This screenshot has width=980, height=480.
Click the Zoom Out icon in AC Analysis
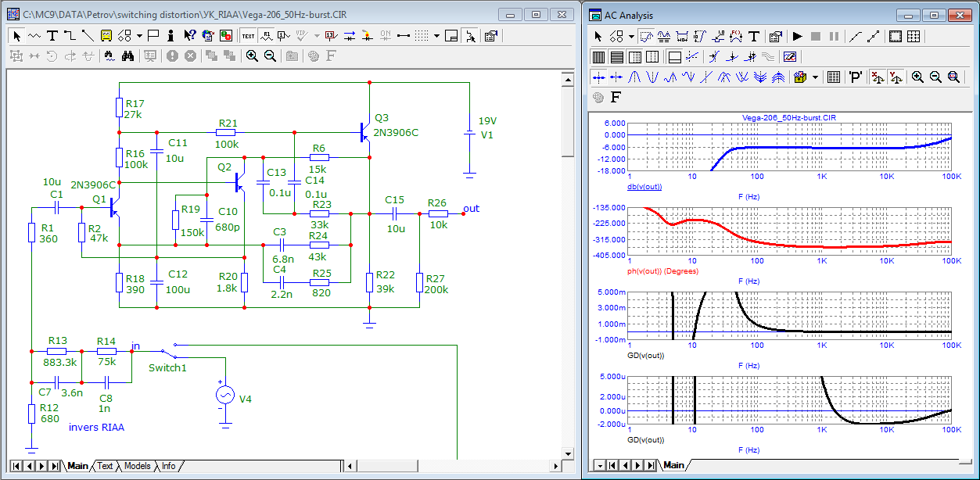tap(935, 77)
